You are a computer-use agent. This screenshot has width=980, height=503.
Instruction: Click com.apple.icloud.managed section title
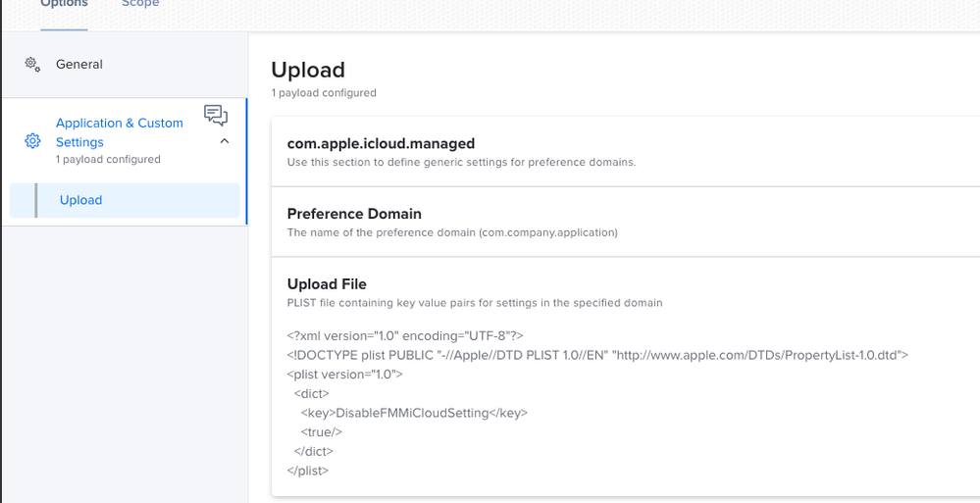(x=381, y=144)
